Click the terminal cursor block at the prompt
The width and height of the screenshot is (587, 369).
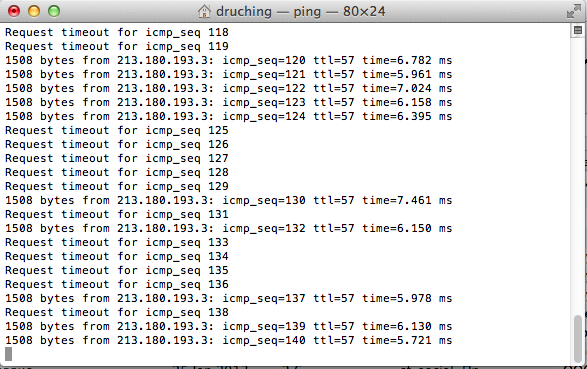[x=8, y=354]
